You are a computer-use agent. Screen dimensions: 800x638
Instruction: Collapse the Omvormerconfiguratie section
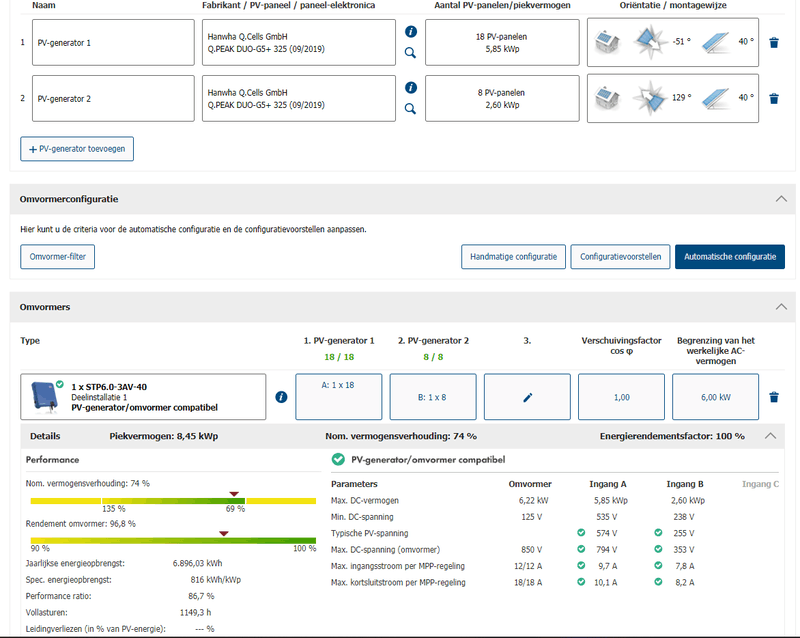tap(781, 199)
